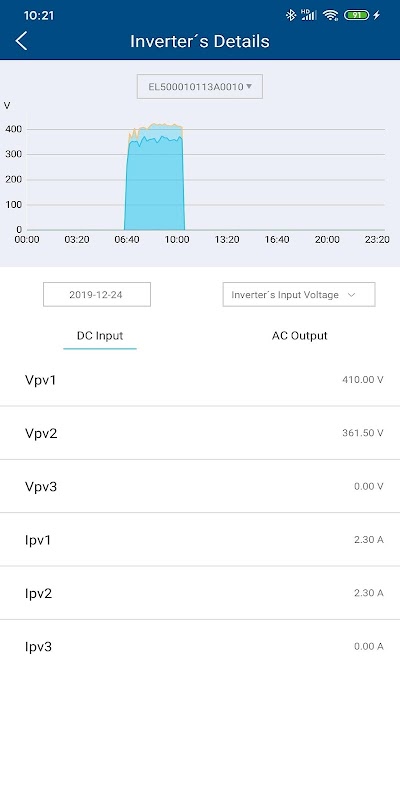Image resolution: width=400 pixels, height=800 pixels.
Task: Tap the battery level indicator
Action: pyautogui.click(x=356, y=15)
